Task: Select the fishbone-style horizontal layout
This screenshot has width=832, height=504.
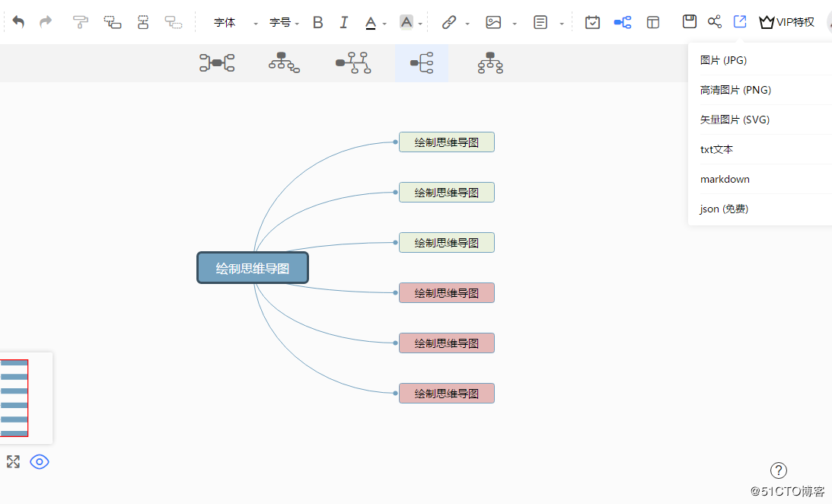Action: coord(353,62)
